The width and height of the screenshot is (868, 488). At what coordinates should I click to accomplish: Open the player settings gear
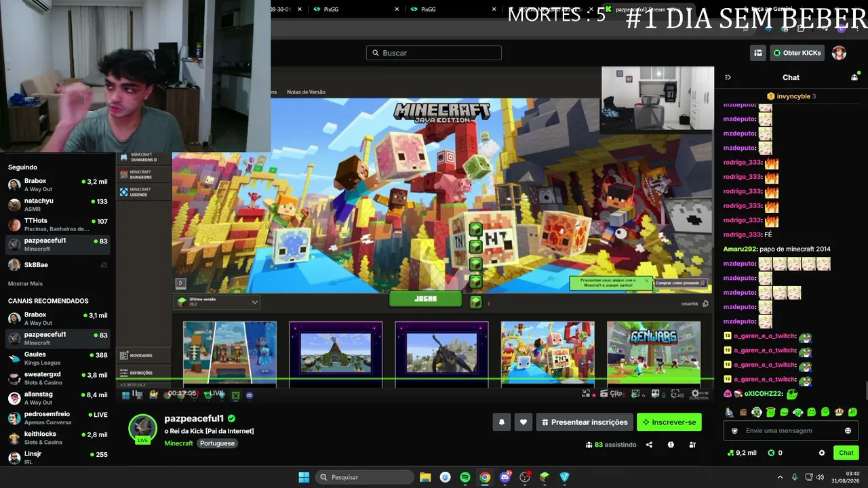click(x=695, y=393)
